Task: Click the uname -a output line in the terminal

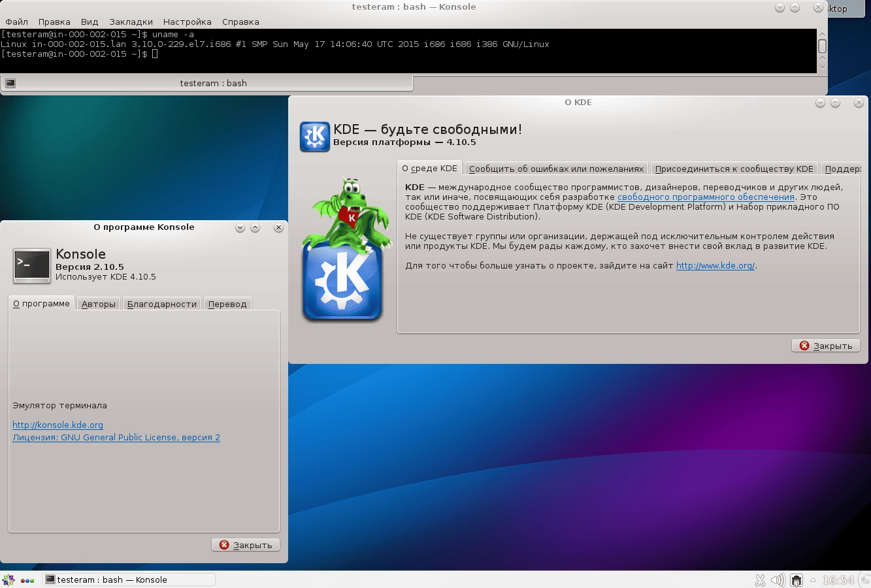Action: [275, 44]
